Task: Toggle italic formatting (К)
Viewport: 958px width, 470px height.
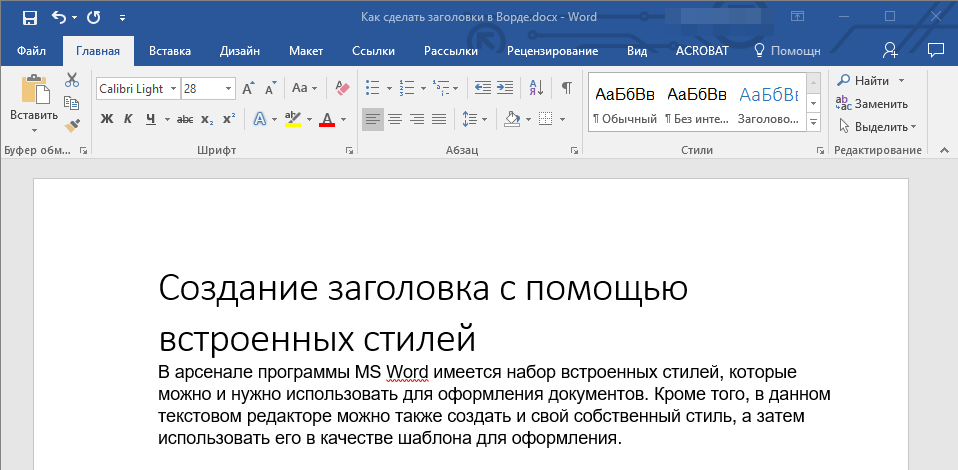Action: coord(128,119)
